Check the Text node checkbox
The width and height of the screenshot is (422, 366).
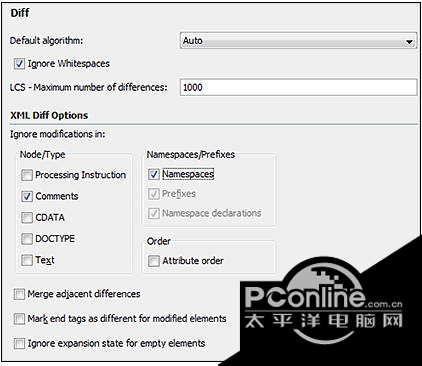point(27,260)
